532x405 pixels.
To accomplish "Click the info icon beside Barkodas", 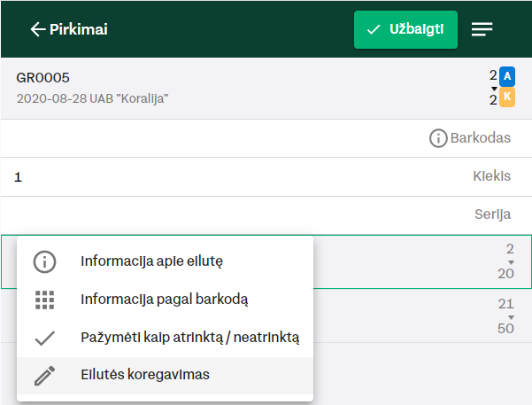I will click(437, 138).
